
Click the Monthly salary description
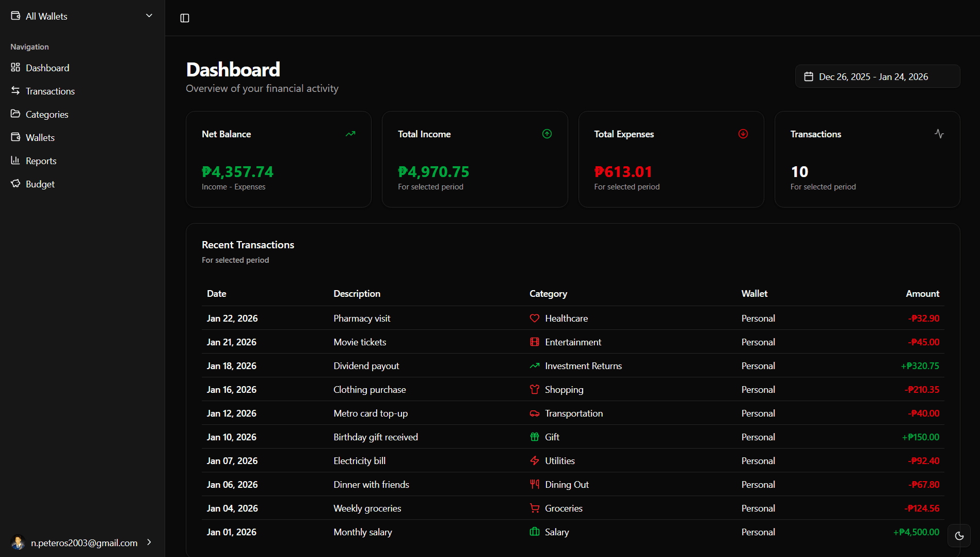363,532
